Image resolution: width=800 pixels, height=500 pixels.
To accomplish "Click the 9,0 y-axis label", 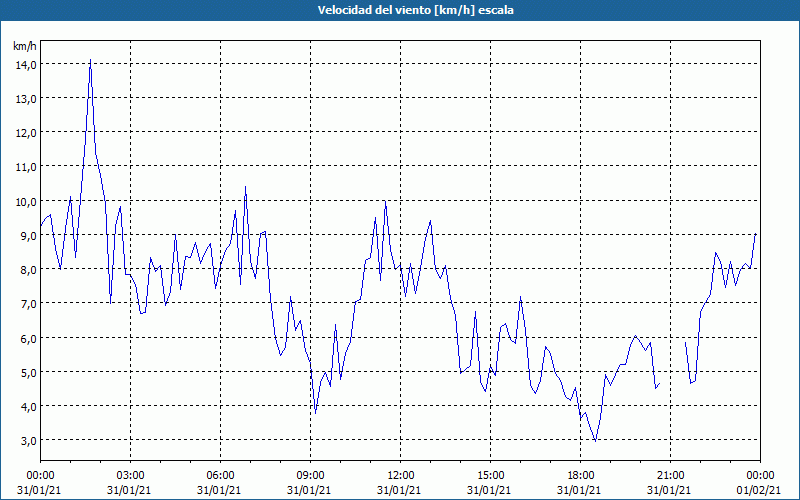I will (29, 236).
